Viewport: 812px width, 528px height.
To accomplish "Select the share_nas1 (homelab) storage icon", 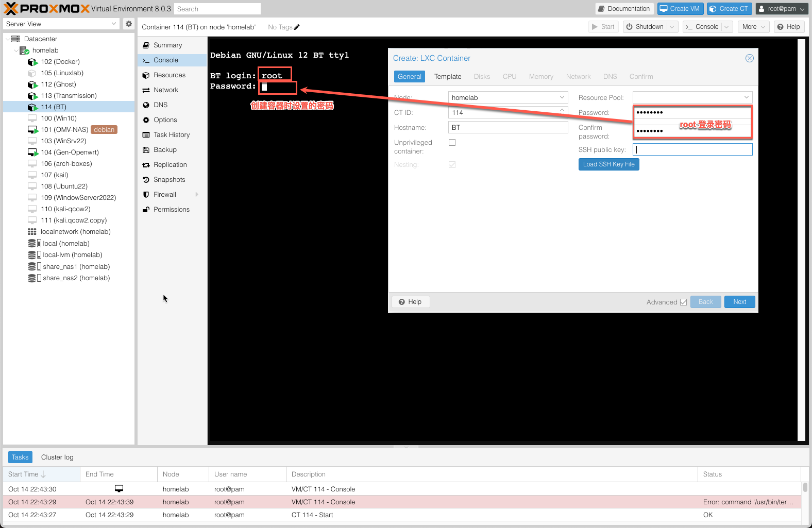I will coord(34,267).
